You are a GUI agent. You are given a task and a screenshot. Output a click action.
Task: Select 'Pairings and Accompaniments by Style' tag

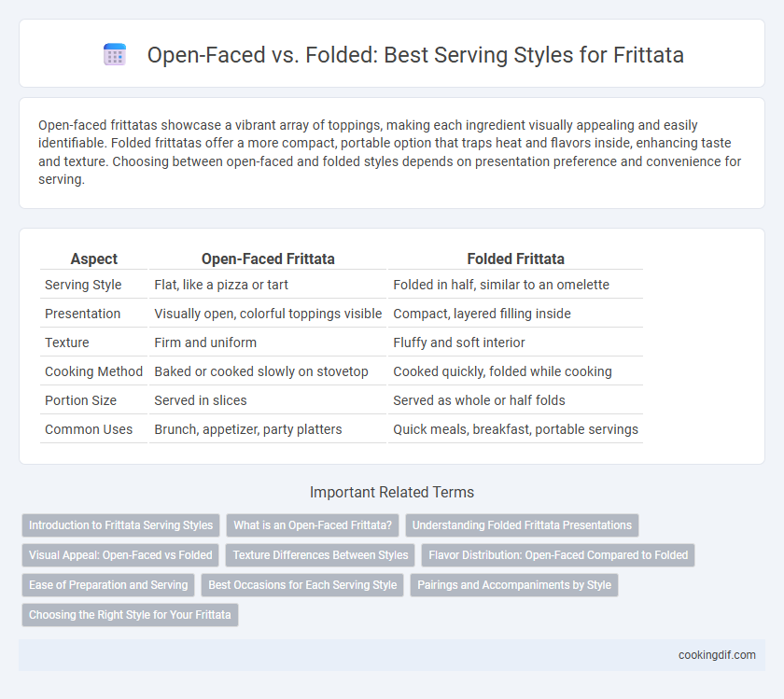pyautogui.click(x=514, y=585)
